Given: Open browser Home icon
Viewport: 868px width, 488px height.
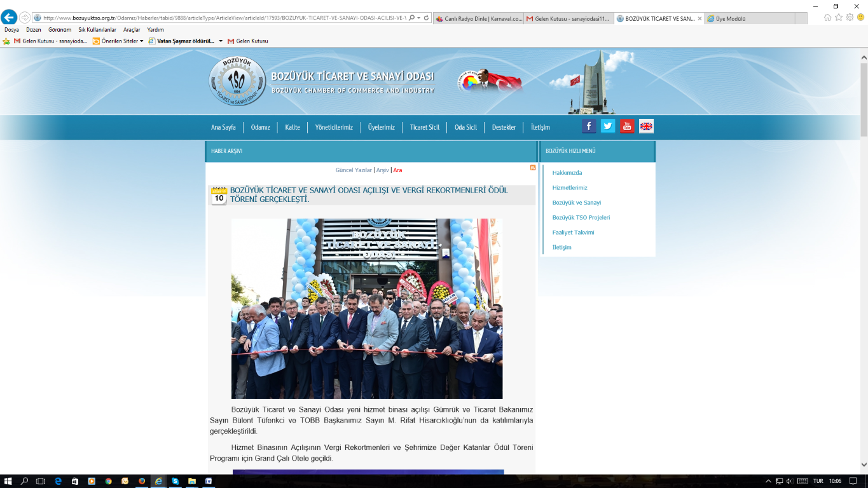Looking at the screenshot, I should 827,18.
